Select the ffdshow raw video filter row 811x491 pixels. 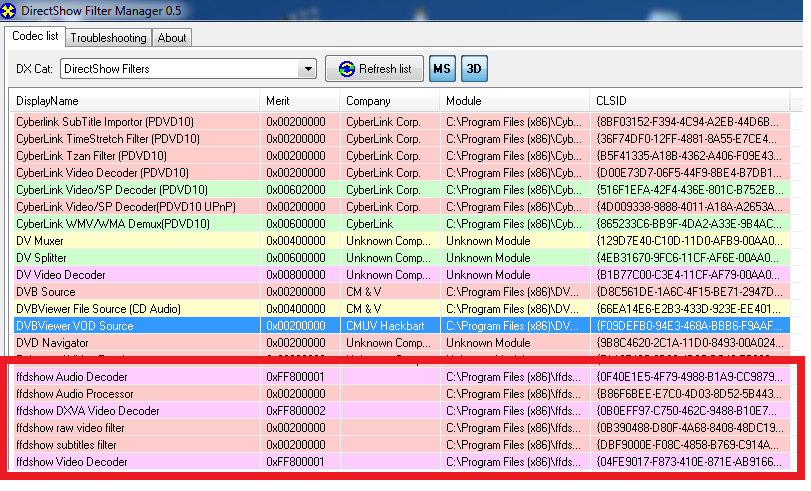[x=401, y=428]
